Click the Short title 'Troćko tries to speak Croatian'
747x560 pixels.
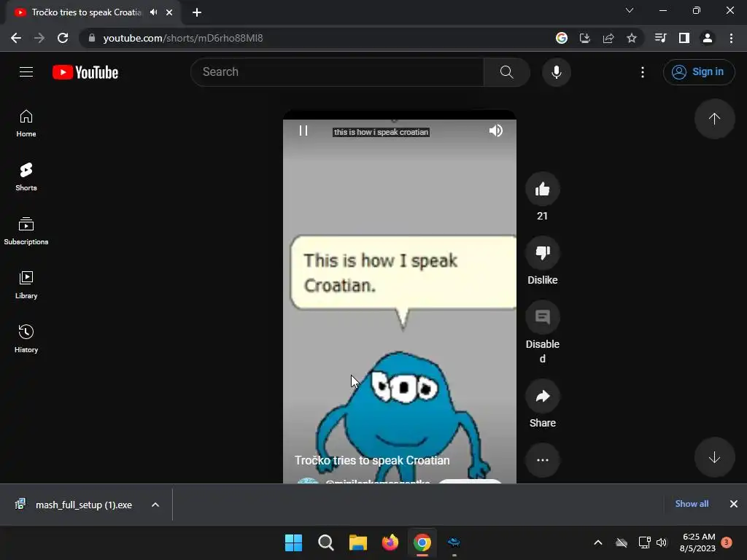[372, 461]
